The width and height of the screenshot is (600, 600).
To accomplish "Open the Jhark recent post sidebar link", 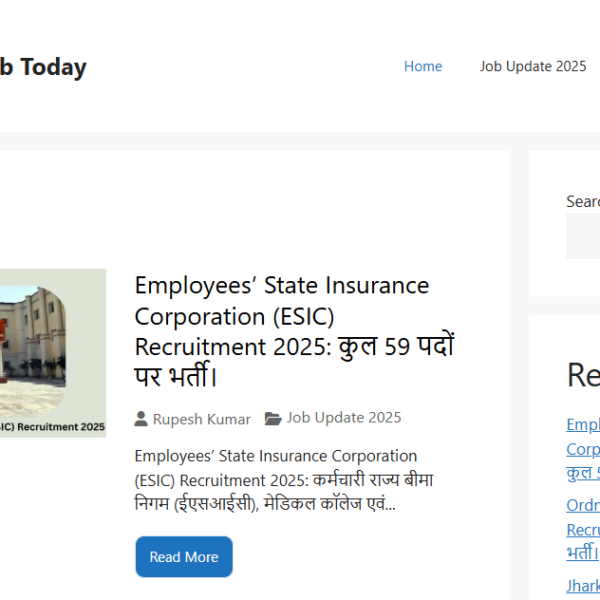I will pos(583,586).
